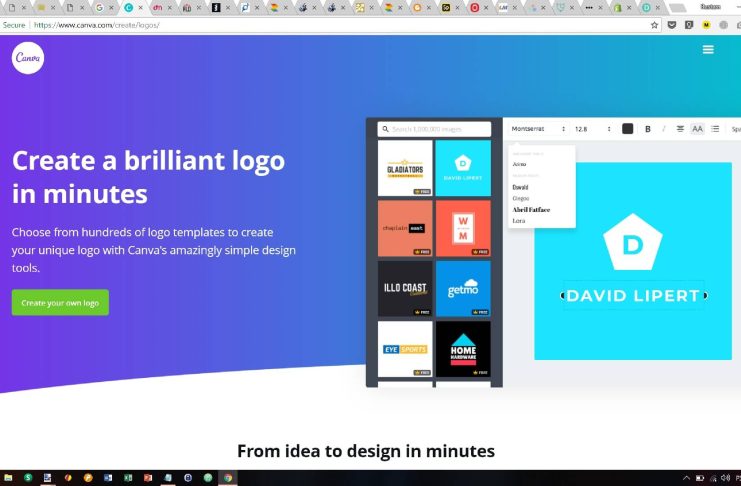Click the Secure site info label
This screenshot has width=741, height=486.
tap(14, 25)
